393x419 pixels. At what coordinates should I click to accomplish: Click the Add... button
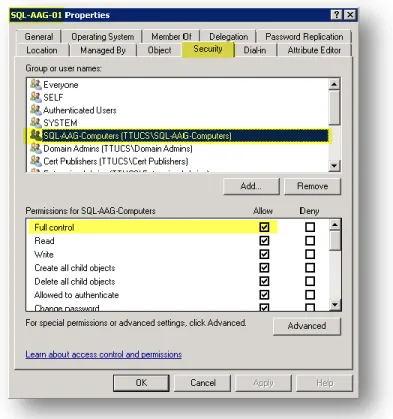(251, 186)
